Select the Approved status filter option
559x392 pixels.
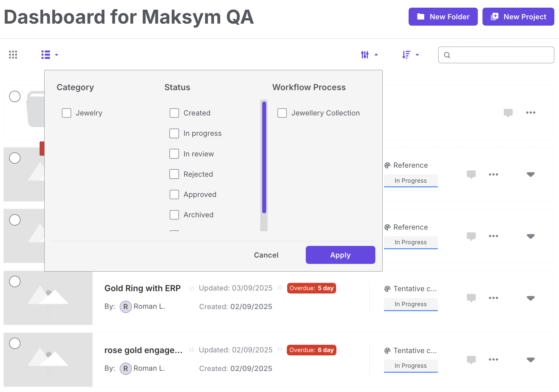pyautogui.click(x=174, y=195)
